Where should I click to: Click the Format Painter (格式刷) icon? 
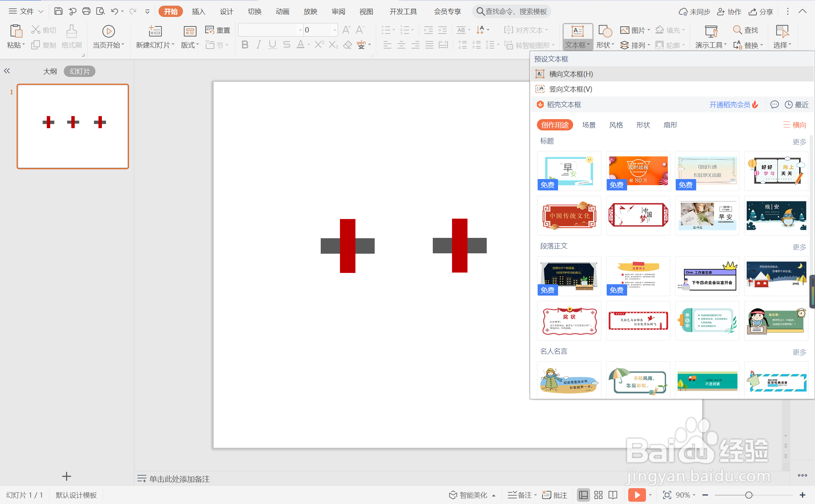coord(72,31)
